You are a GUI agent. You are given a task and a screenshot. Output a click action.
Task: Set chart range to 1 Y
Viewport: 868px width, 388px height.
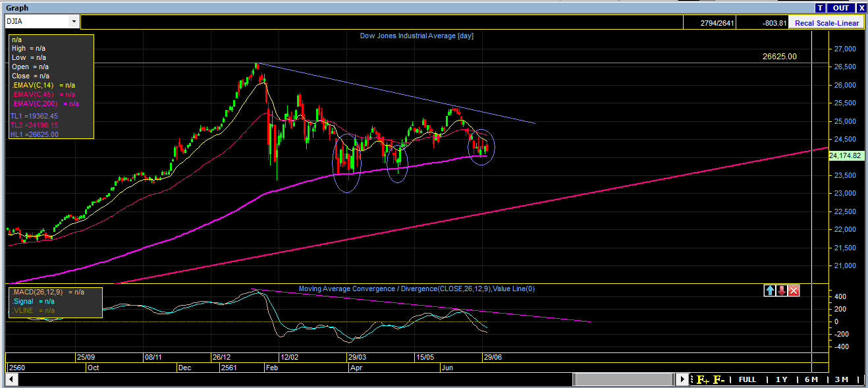click(x=781, y=379)
